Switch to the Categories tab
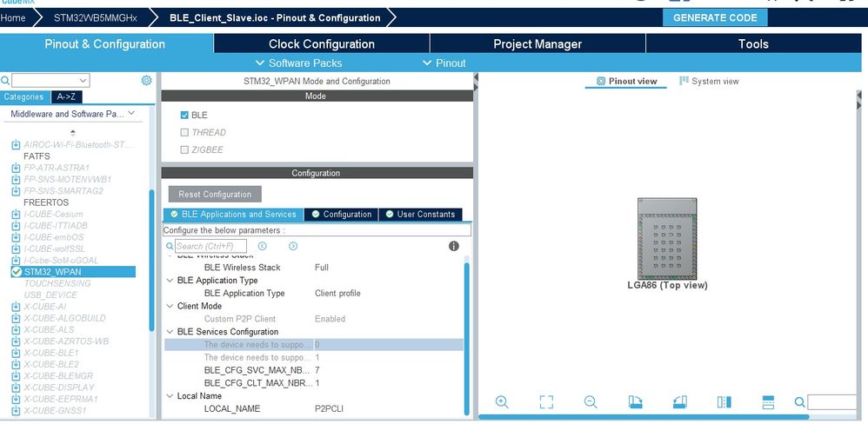The image size is (868, 424). [25, 97]
